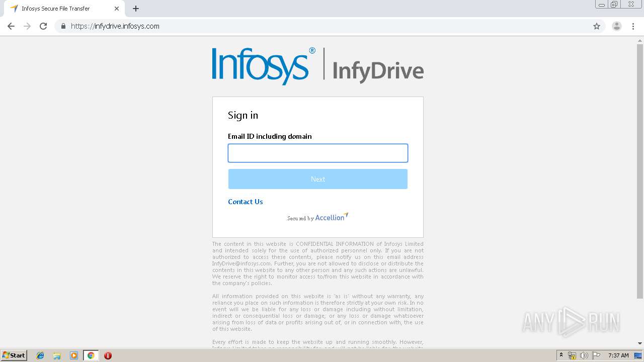The image size is (644, 362).
Task: Click the padlock site security icon
Action: click(x=63, y=26)
